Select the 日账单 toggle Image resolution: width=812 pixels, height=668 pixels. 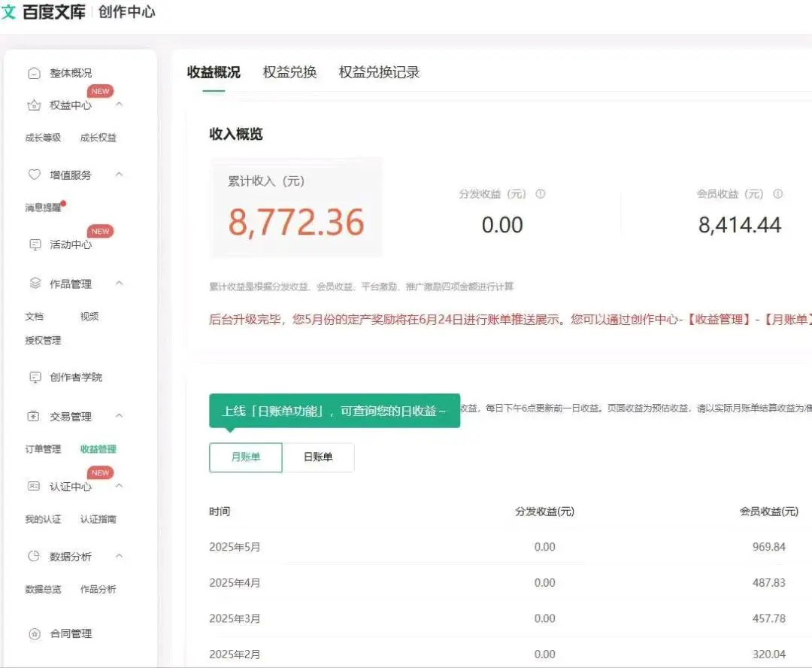(x=318, y=457)
